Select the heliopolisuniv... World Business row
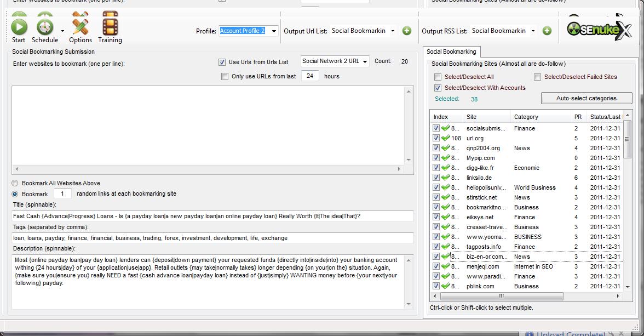The width and height of the screenshot is (644, 336). click(527, 187)
